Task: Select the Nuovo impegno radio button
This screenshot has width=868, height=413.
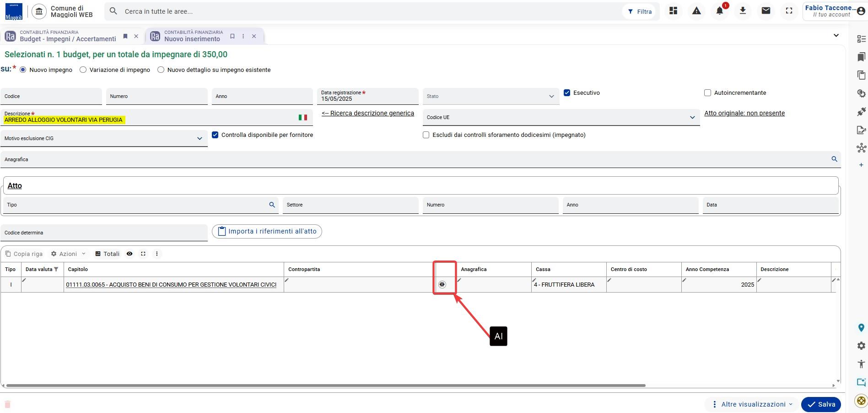Action: tap(23, 70)
